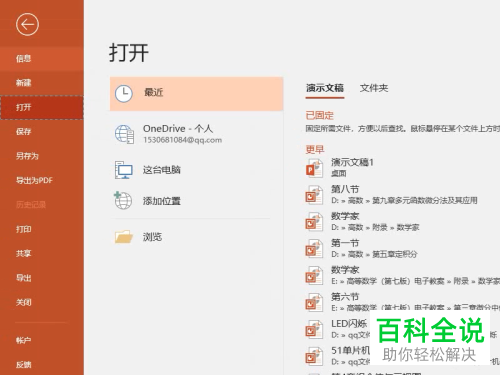Click the PowerPoint icon for 演示文稿1
Screen dimensions: 500x375
314,168
